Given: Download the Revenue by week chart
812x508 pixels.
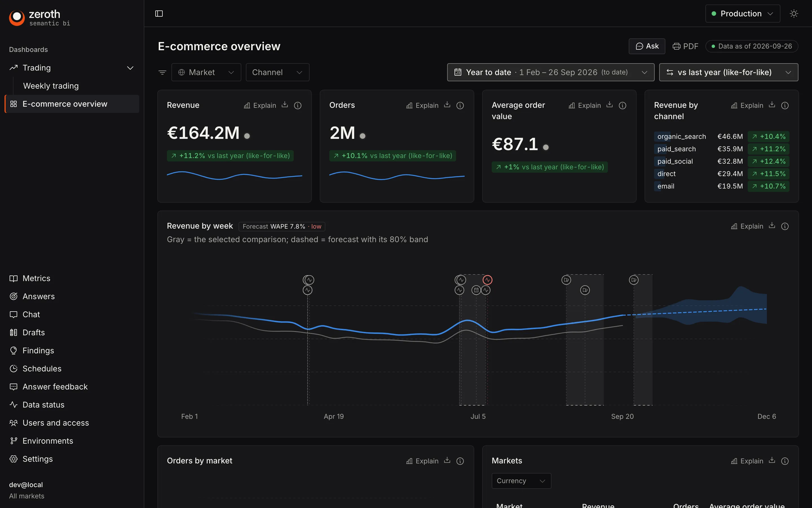Looking at the screenshot, I should pos(772,226).
